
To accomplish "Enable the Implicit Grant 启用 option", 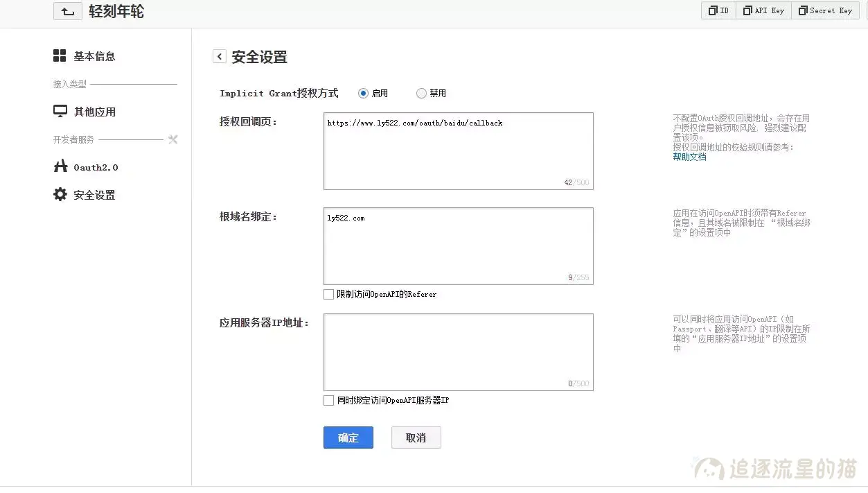I will 363,93.
